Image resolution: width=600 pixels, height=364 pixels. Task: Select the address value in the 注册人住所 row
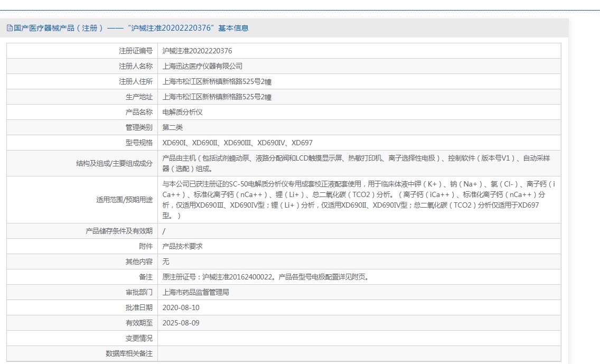(x=217, y=81)
